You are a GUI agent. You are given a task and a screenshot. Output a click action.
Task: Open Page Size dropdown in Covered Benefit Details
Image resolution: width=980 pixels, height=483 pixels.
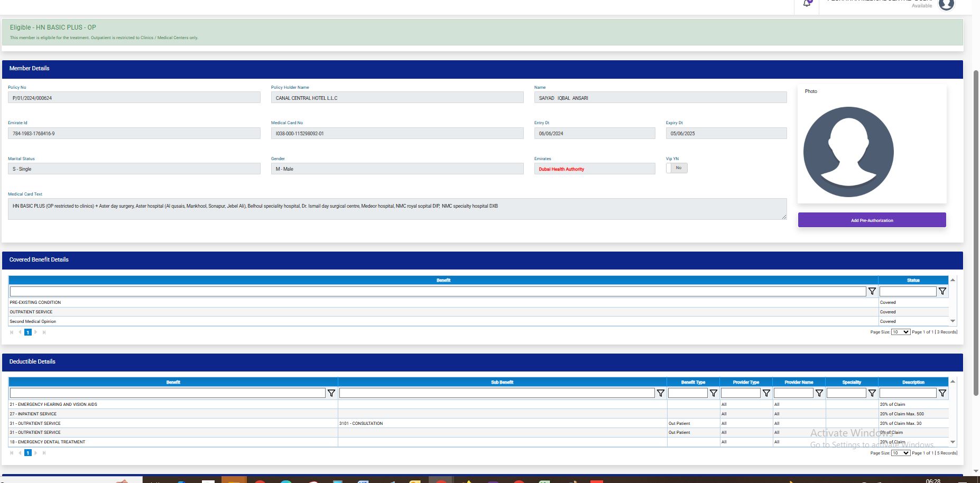point(900,332)
